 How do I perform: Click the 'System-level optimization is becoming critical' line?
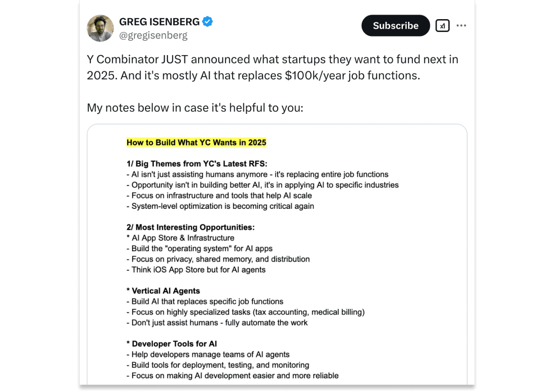tap(220, 206)
